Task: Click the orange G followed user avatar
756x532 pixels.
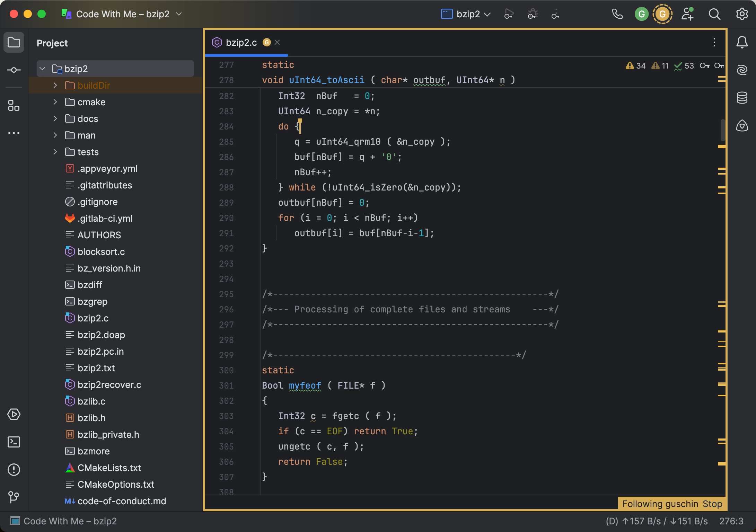Action: point(662,14)
